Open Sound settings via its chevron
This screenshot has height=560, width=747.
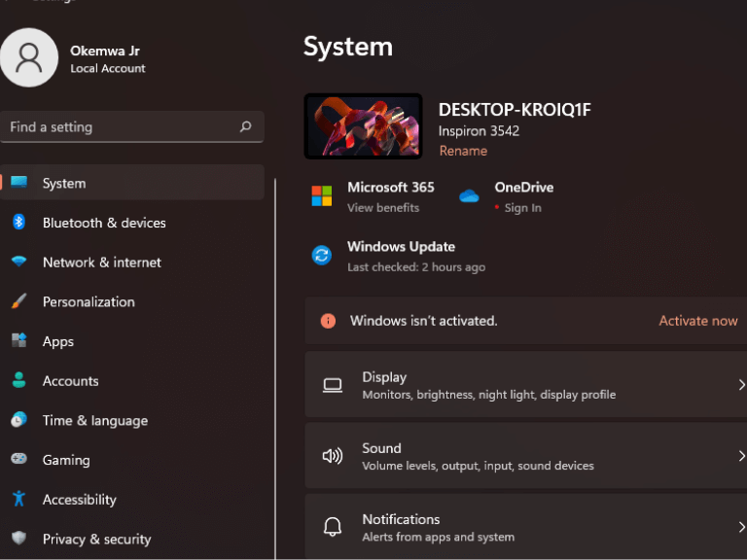tap(741, 456)
